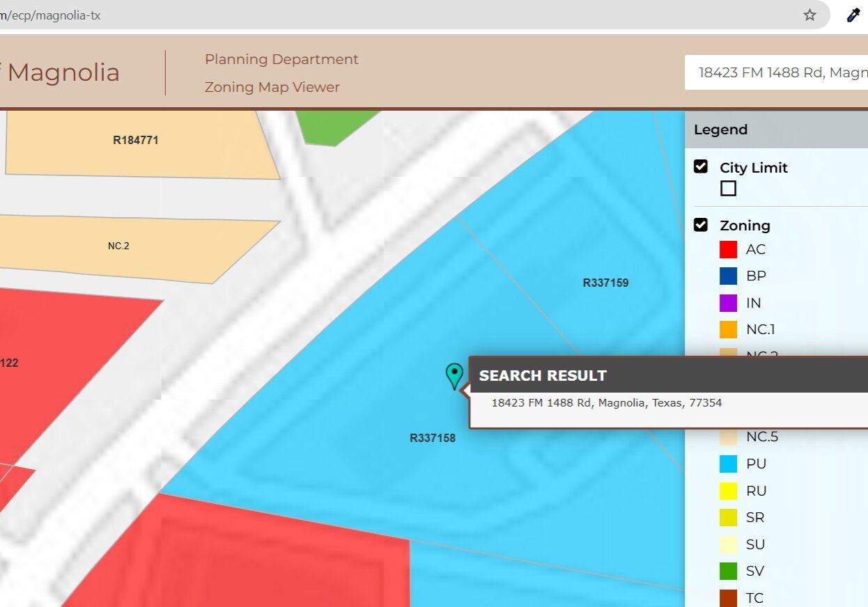This screenshot has width=868, height=607.
Task: Click the browser bookmark star icon
Action: [x=809, y=15]
